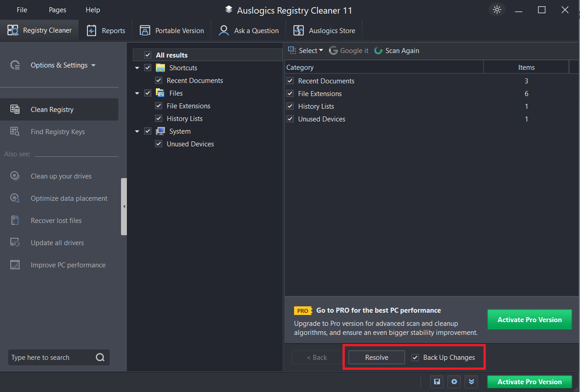Click the Recover lost files icon
580x392 pixels.
15,220
